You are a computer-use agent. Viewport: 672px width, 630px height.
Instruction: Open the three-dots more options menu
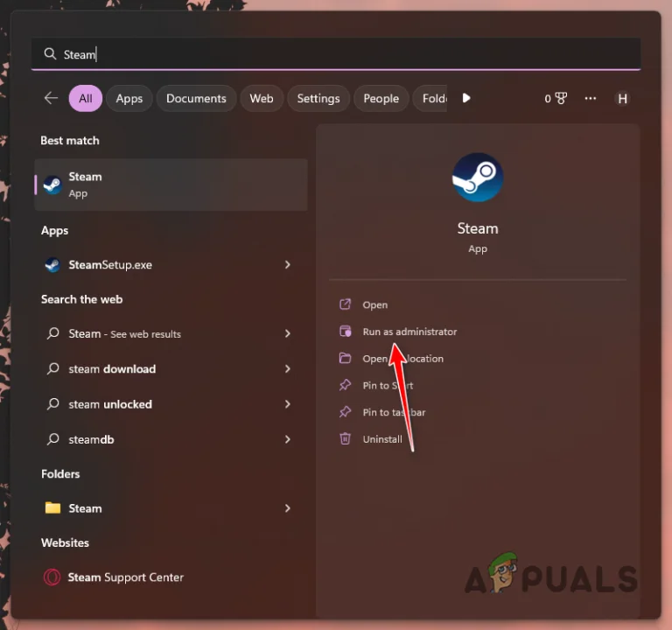pyautogui.click(x=590, y=99)
